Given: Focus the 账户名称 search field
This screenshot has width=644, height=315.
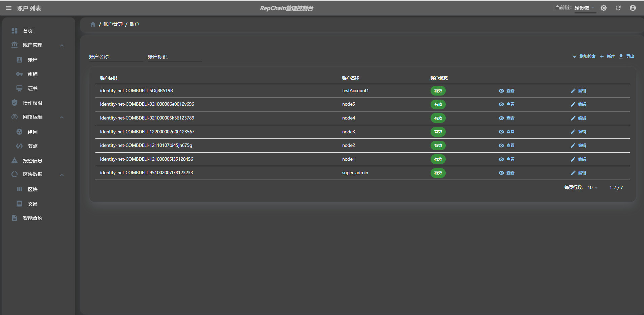Looking at the screenshot, I should click(x=116, y=57).
